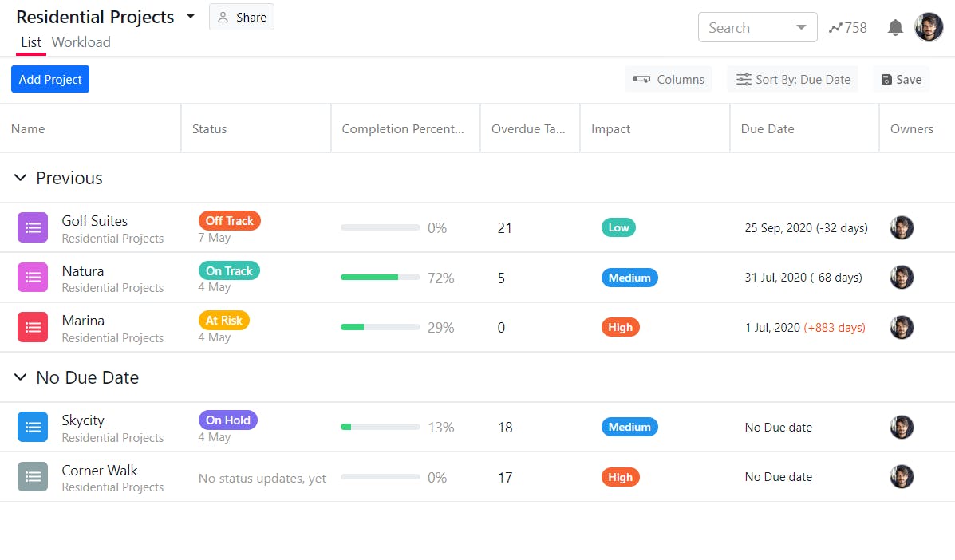Open the Sort By: Due Date options
Screen dimensions: 955x560
(x=792, y=80)
